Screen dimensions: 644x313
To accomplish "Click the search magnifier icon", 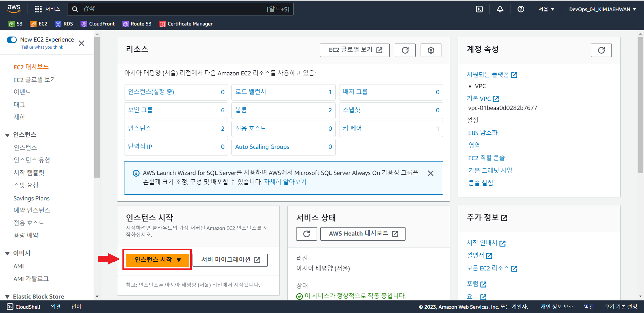I will (75, 9).
